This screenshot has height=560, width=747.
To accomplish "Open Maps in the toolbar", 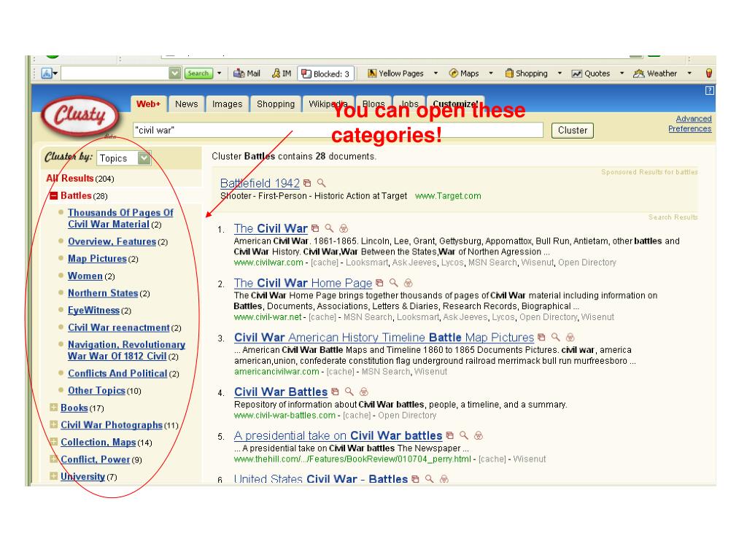I will (x=464, y=74).
